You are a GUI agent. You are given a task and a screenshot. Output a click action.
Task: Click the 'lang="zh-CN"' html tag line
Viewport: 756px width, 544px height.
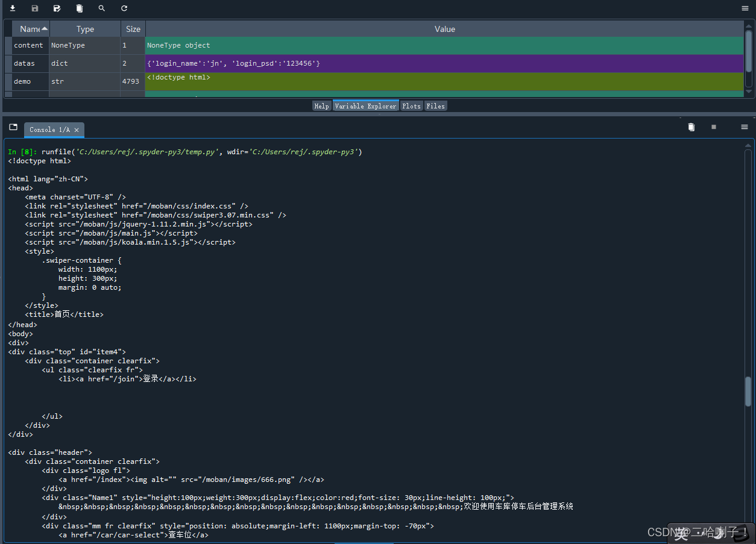coord(48,179)
